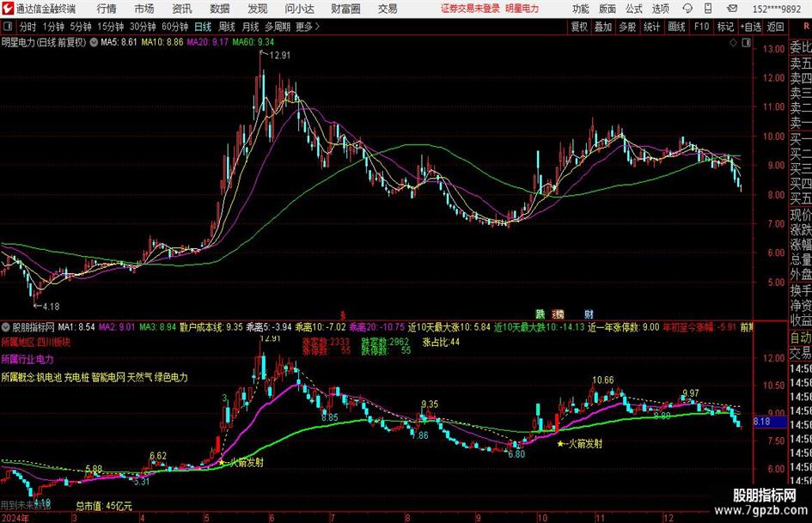Switch to the 15分钟 period tab
Screen dimensions: 812x523
click(110, 27)
